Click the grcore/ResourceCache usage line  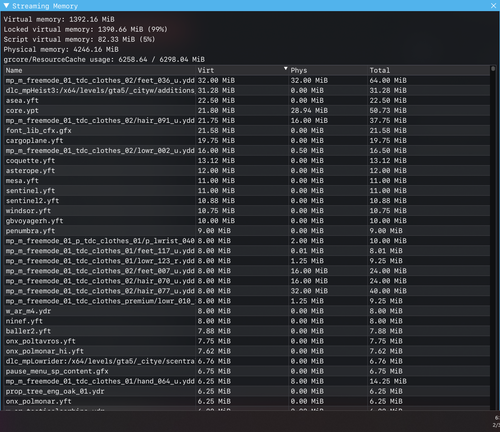[x=104, y=59]
